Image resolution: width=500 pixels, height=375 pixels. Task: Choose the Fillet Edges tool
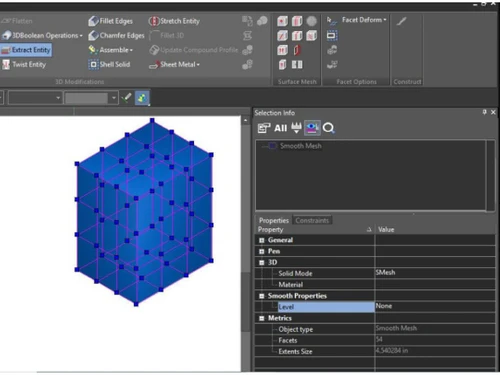click(111, 21)
